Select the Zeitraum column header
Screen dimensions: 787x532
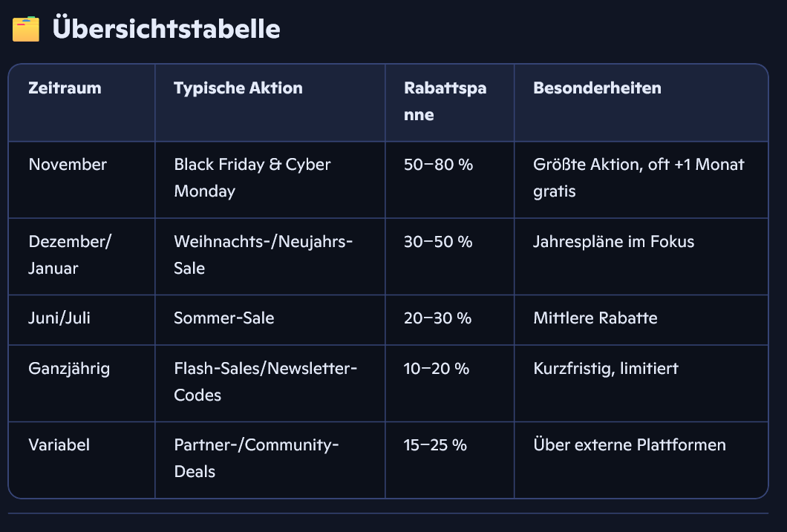(x=65, y=88)
